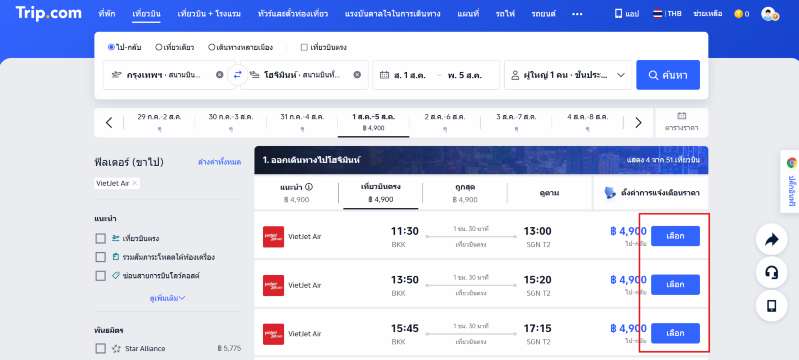Select the 11:30 flight with เลือก button
The height and width of the screenshot is (360, 799).
click(x=675, y=236)
